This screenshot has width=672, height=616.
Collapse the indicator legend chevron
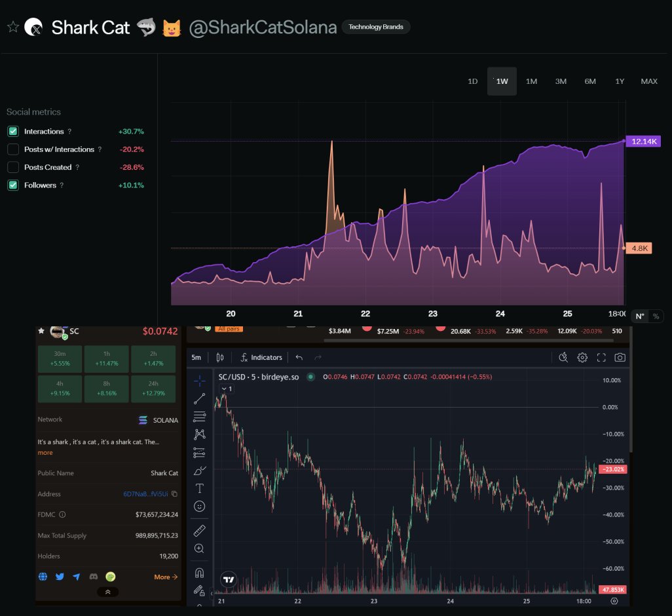[x=226, y=389]
